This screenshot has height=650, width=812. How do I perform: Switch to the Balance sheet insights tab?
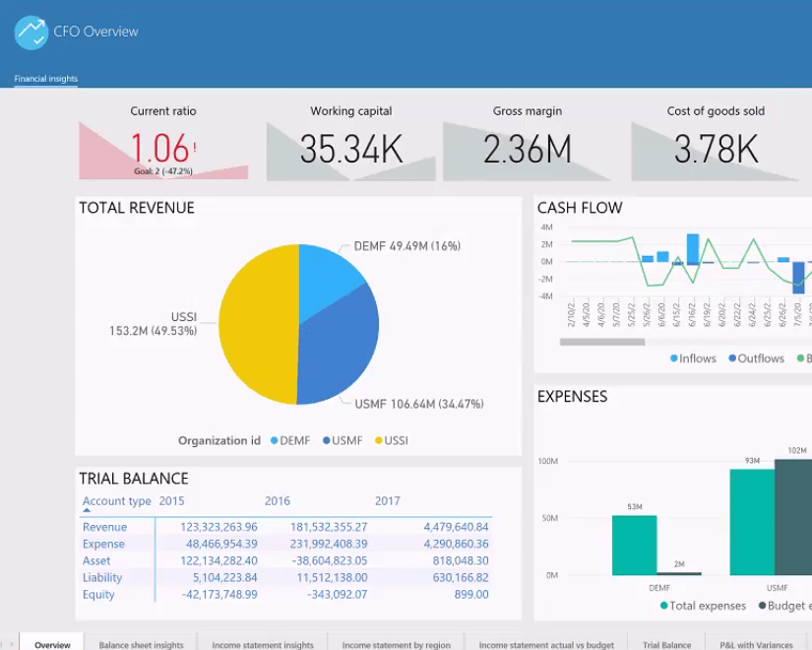pos(141,643)
